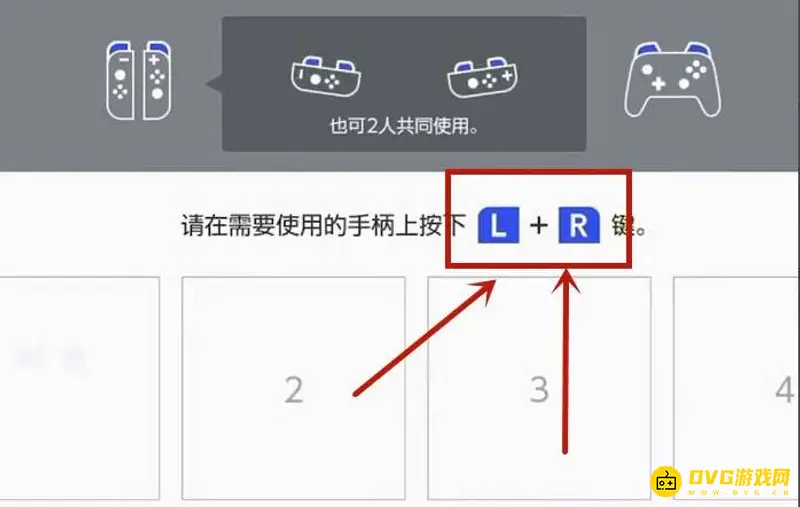Select player slot 2 box
Image resolution: width=800 pixels, height=507 pixels.
pyautogui.click(x=293, y=388)
